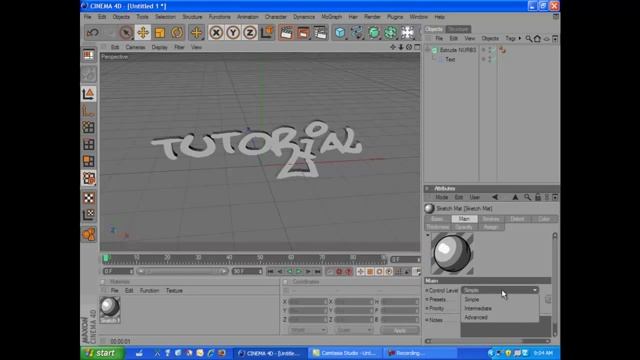
Task: Click Render to Picture Viewer icon
Action: [x=303, y=33]
